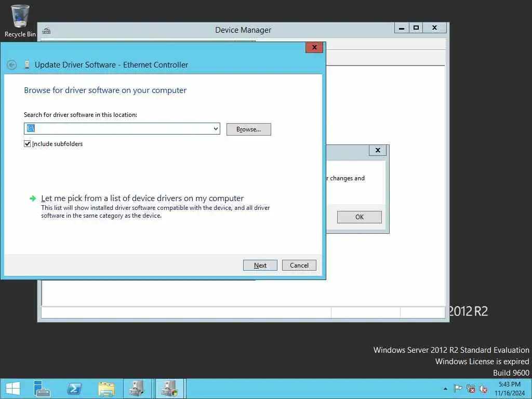Open the Windows Start button

pos(13,389)
